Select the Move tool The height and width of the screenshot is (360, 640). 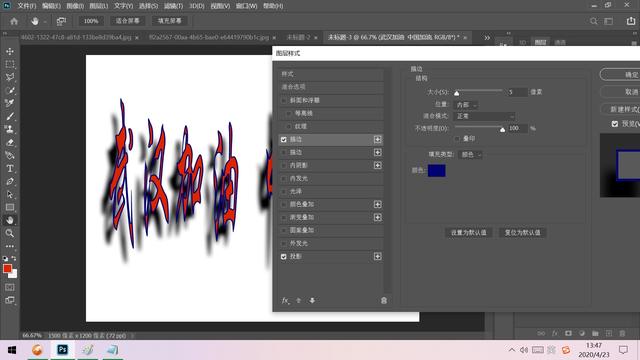(10, 51)
